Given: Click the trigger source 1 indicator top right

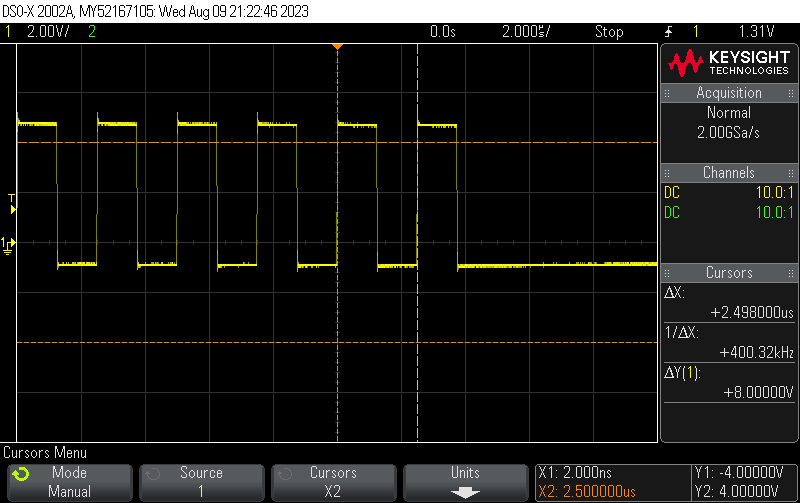Looking at the screenshot, I should [x=695, y=32].
